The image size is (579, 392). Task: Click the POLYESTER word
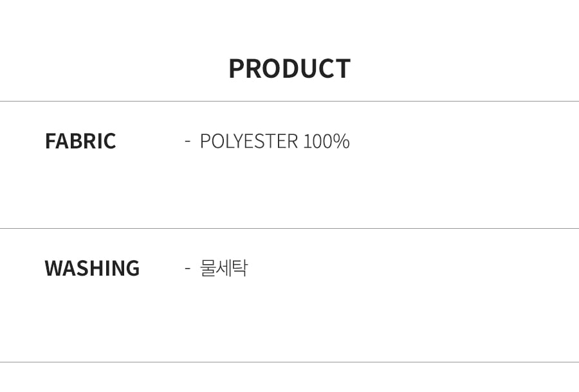(x=249, y=141)
